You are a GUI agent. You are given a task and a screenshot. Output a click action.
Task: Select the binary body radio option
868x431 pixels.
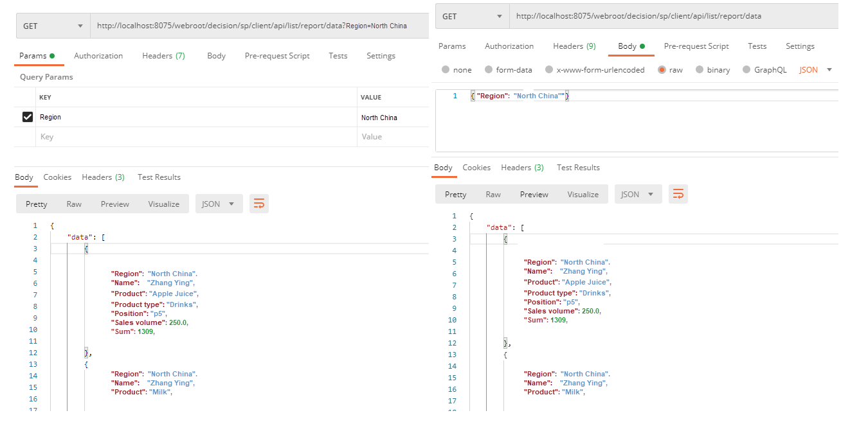coord(700,70)
